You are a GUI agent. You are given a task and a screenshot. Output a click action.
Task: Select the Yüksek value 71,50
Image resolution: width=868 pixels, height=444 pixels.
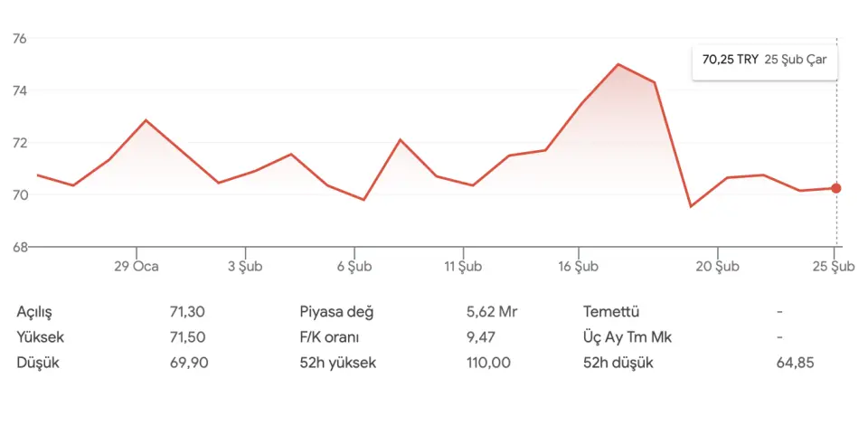pos(187,337)
